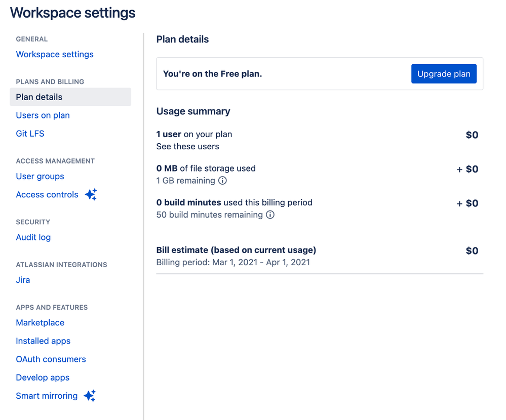Show Installed apps

tap(43, 341)
